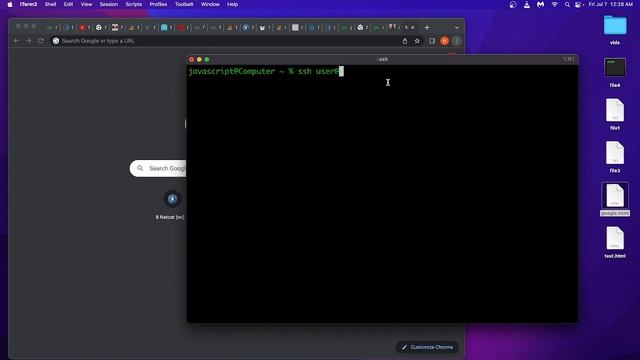This screenshot has height=360, width=640.
Task: Open Chrome's three-dot menu
Action: point(457,41)
